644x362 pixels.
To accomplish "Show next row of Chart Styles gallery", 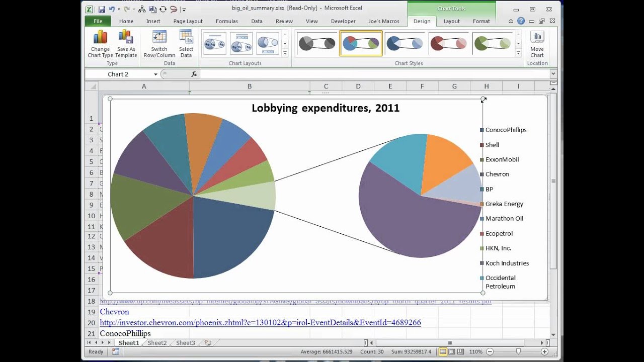I will point(518,43).
